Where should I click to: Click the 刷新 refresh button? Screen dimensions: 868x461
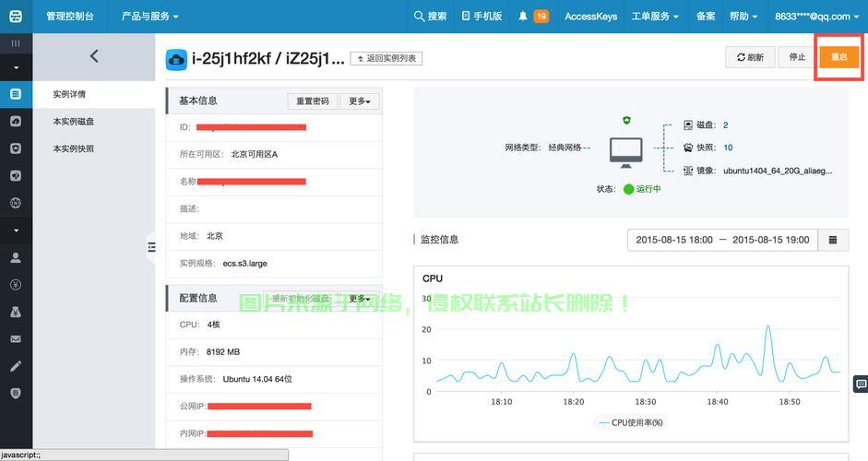750,57
